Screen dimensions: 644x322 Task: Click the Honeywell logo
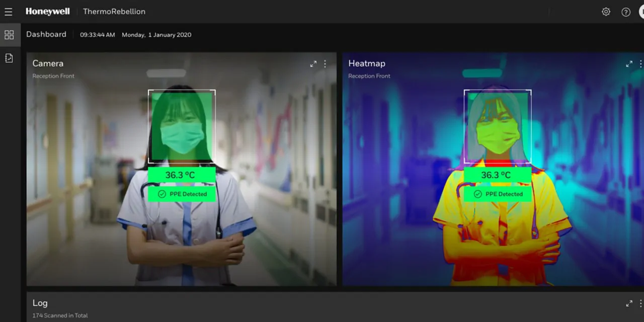(48, 12)
